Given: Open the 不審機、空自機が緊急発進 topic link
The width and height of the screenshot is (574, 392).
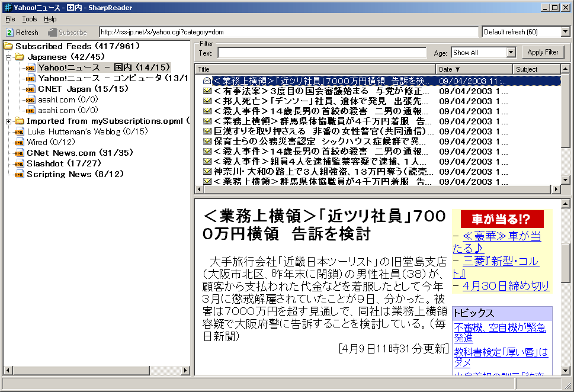Looking at the screenshot, I should pyautogui.click(x=500, y=332).
